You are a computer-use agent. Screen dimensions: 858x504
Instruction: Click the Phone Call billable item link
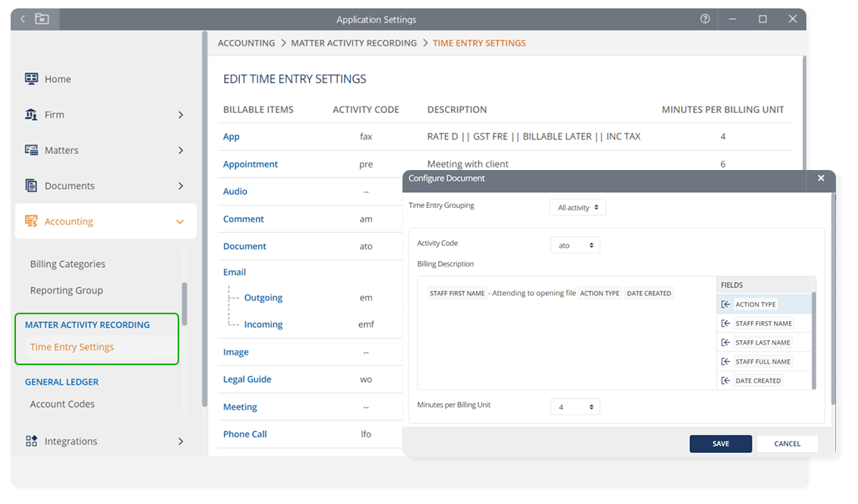coord(244,434)
